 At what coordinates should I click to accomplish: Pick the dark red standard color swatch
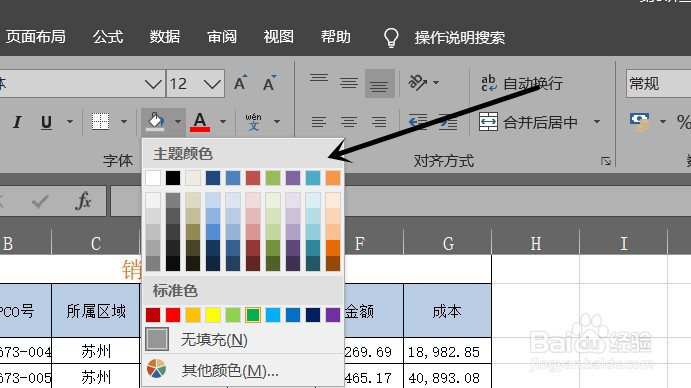[153, 315]
